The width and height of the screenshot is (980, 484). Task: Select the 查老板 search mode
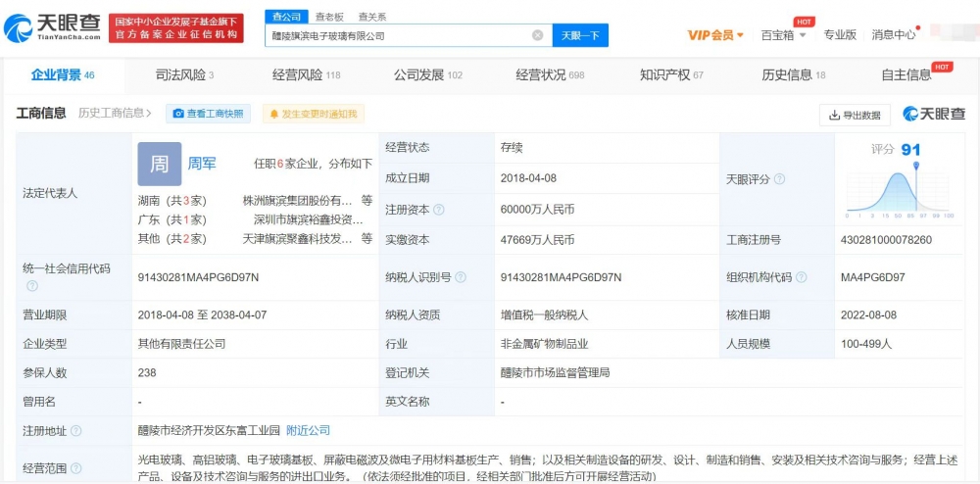[329, 17]
